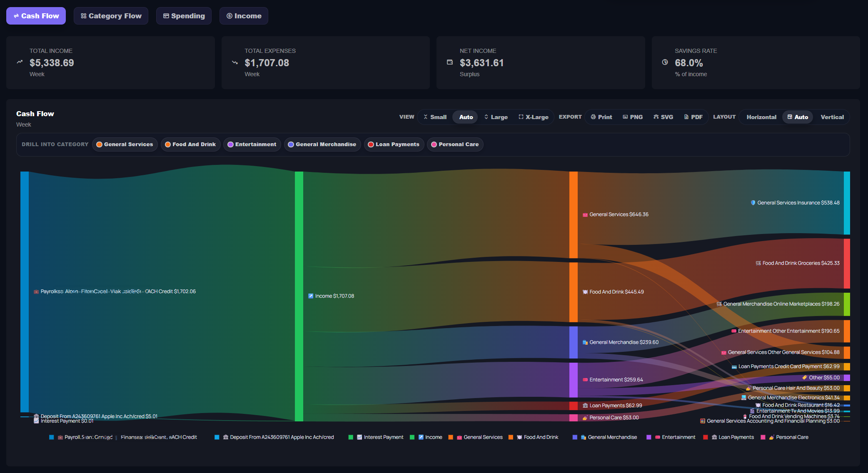The width and height of the screenshot is (868, 473).
Task: Set layout to Horizontal
Action: [761, 117]
